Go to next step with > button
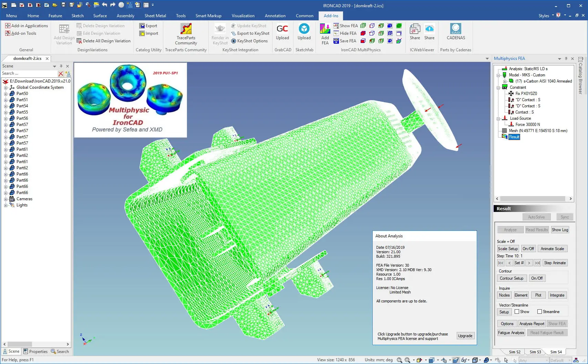This screenshot has height=364, width=588. [529, 263]
